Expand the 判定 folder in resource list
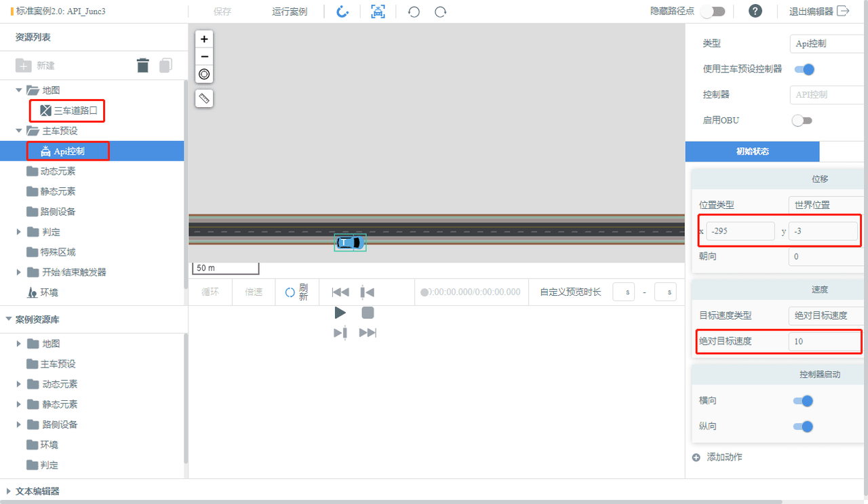Viewport: 868px width, 504px height. click(x=19, y=232)
